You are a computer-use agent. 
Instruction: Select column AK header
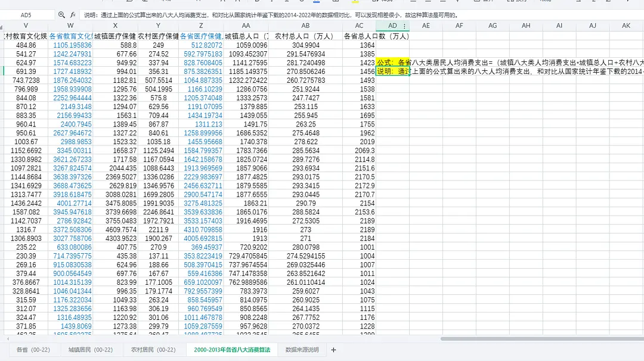[626, 26]
